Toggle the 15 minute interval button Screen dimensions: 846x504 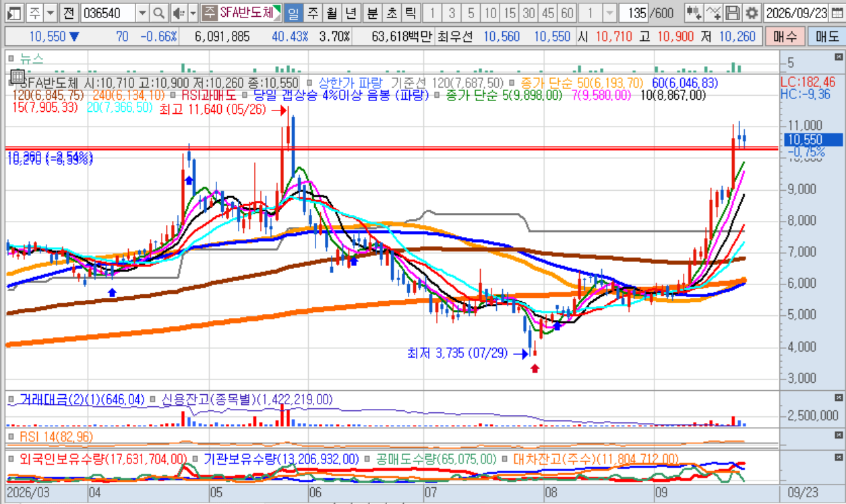[x=510, y=13]
